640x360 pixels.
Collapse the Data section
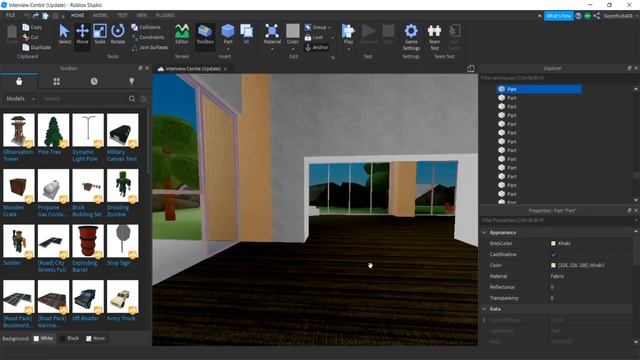484,309
